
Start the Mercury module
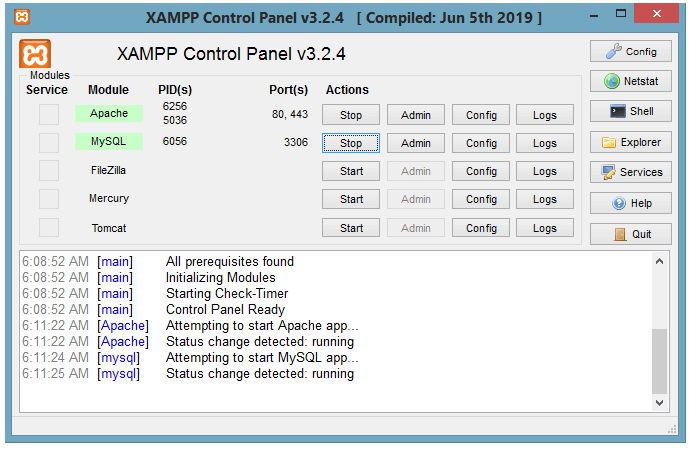click(351, 199)
